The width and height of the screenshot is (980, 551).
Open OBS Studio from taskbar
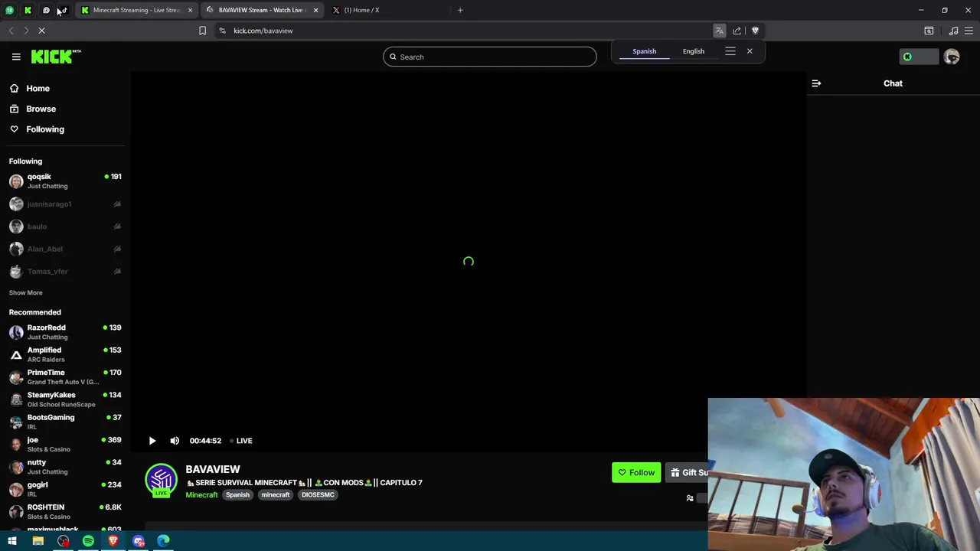(63, 541)
